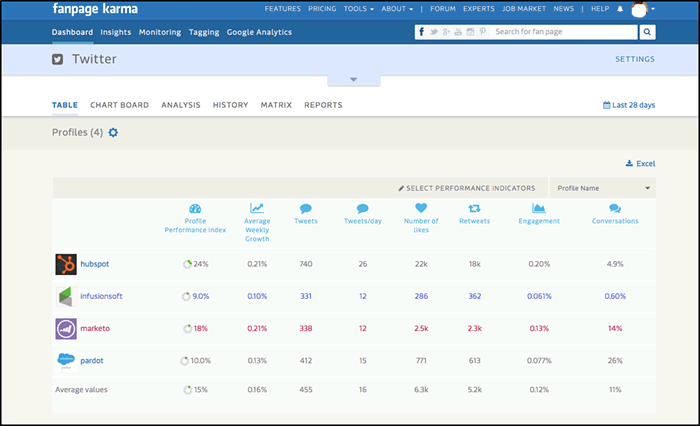Go to the PRICING page

click(x=322, y=9)
